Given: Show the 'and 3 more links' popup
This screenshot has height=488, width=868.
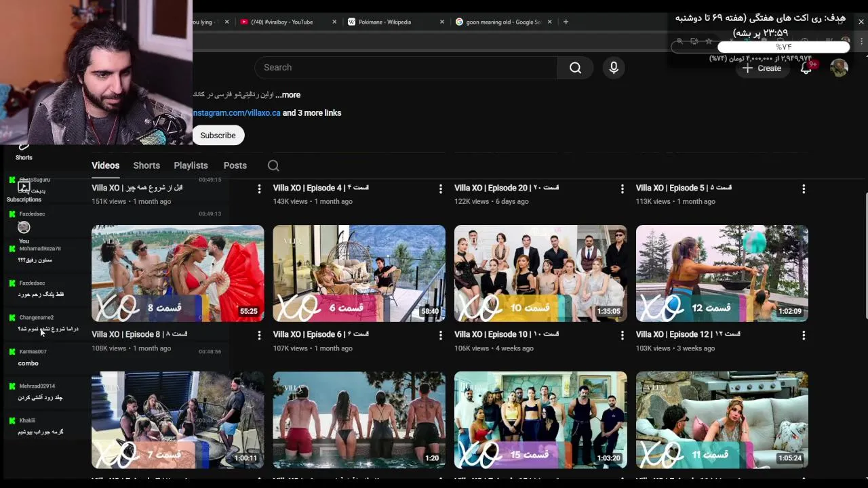Looking at the screenshot, I should 312,113.
